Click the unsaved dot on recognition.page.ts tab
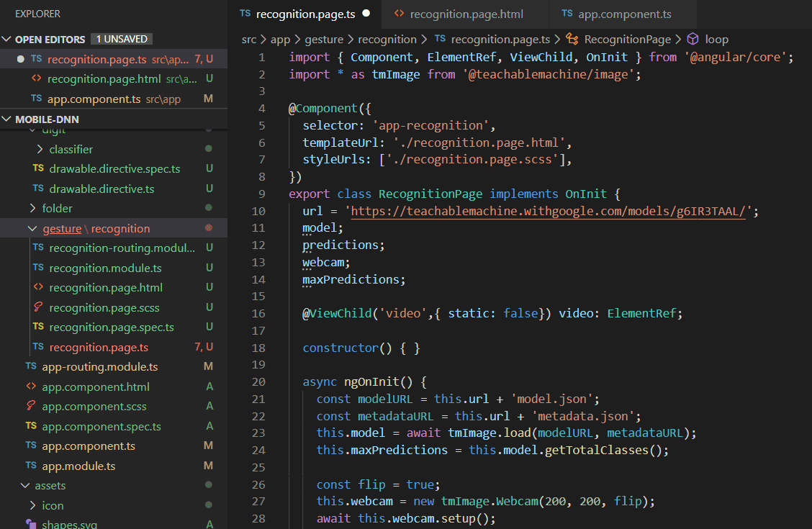 [x=366, y=13]
